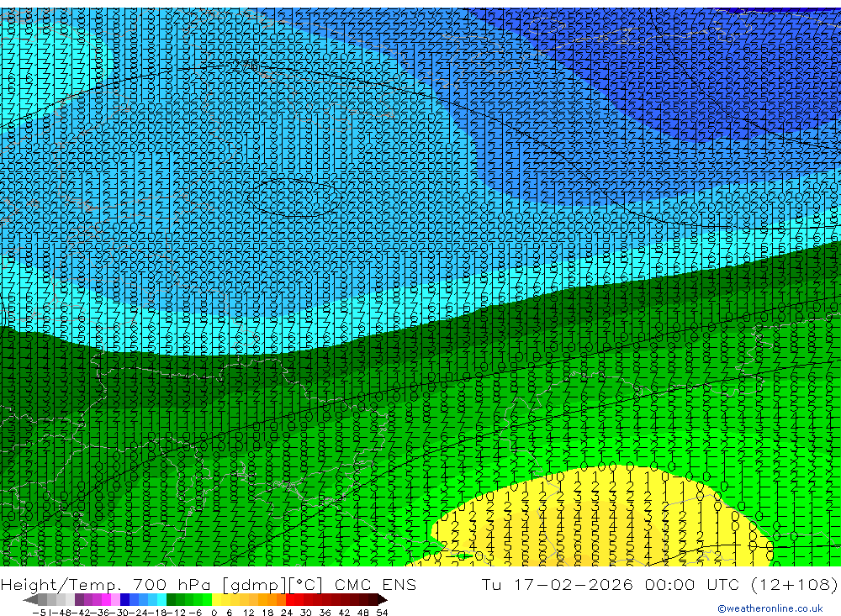Click the "-6" legend value

[x=195, y=613]
